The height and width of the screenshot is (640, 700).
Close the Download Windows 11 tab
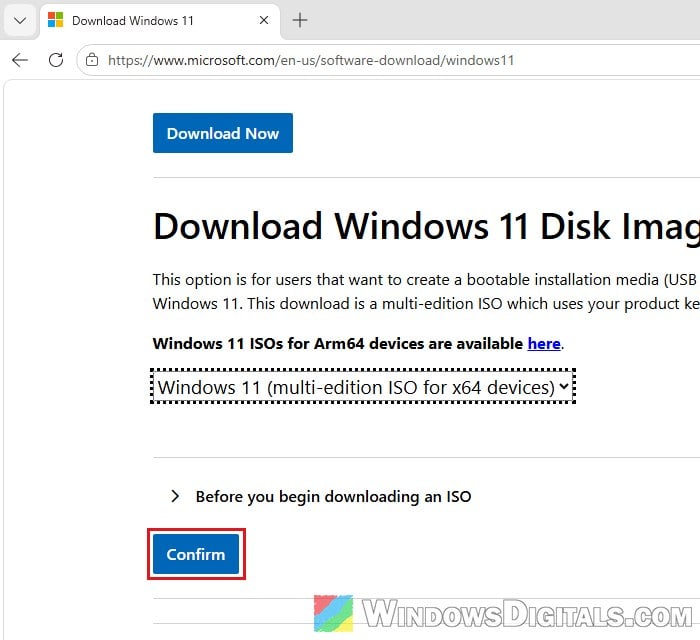click(264, 21)
